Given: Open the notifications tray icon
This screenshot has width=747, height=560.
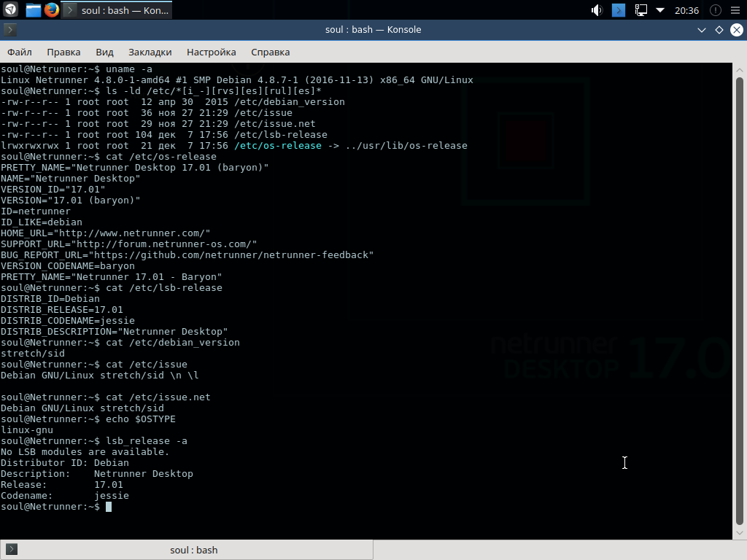Looking at the screenshot, I should [715, 10].
